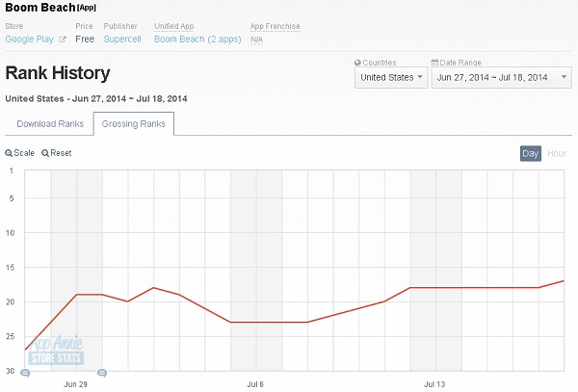Select the Day granularity toggle
The width and height of the screenshot is (578, 392).
pos(531,154)
